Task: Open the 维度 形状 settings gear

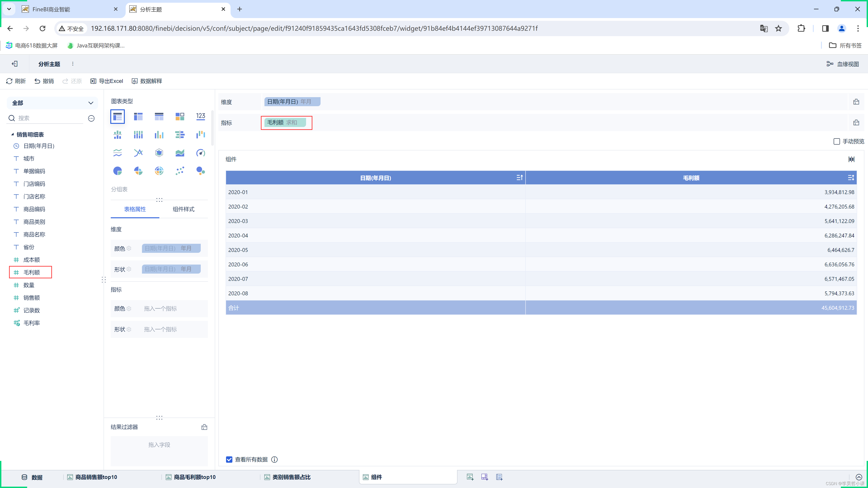Action: coord(129,270)
